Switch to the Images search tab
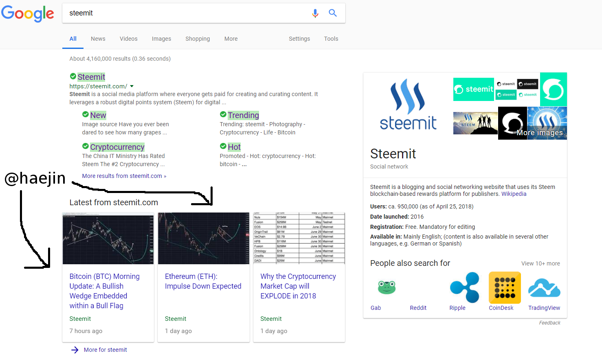The image size is (602, 364). tap(161, 39)
